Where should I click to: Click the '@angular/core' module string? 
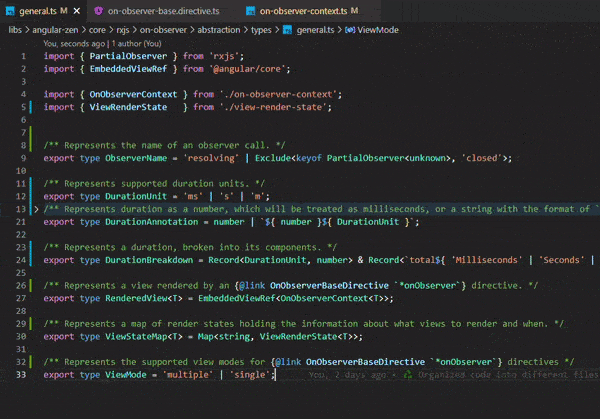pos(247,69)
